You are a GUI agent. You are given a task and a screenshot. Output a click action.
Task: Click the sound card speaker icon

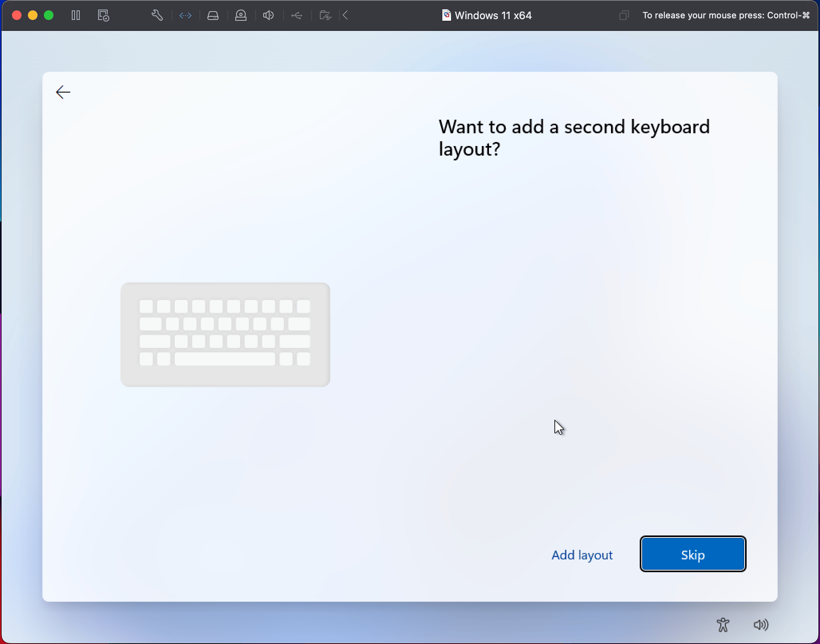click(268, 16)
